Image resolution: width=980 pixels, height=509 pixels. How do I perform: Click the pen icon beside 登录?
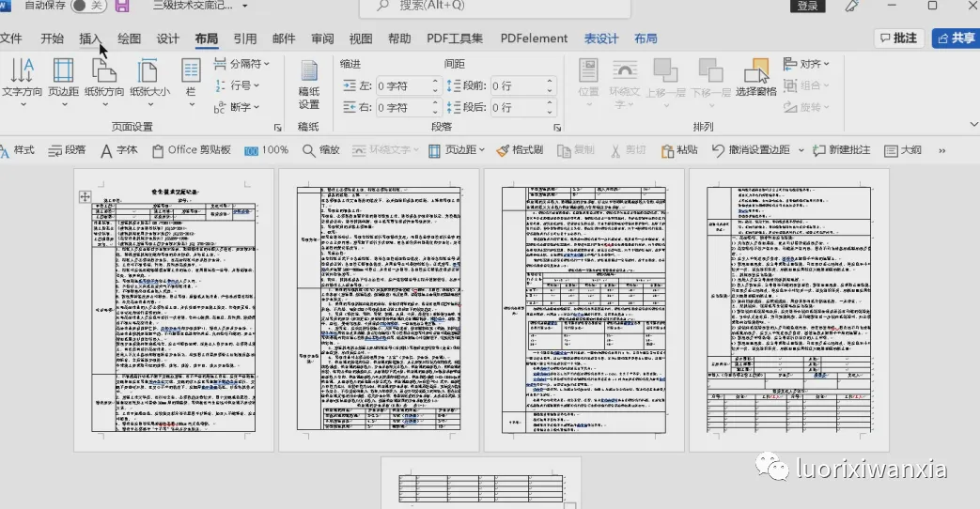click(x=852, y=7)
